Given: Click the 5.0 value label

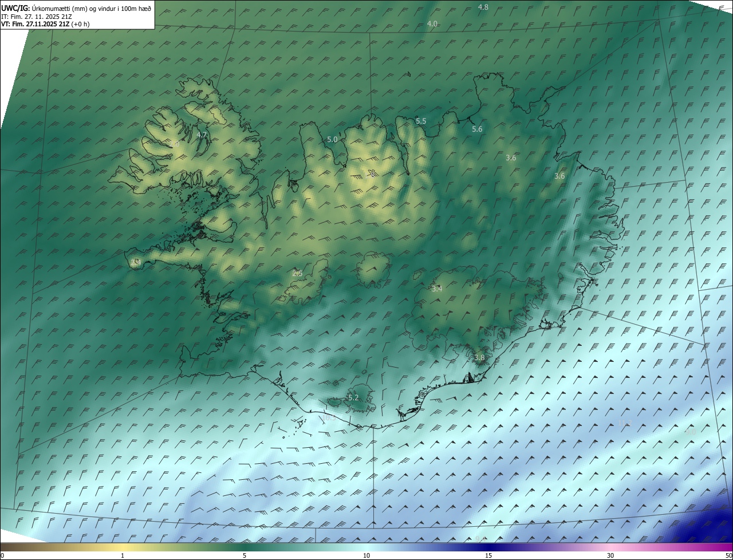Looking at the screenshot, I should click(x=332, y=139).
